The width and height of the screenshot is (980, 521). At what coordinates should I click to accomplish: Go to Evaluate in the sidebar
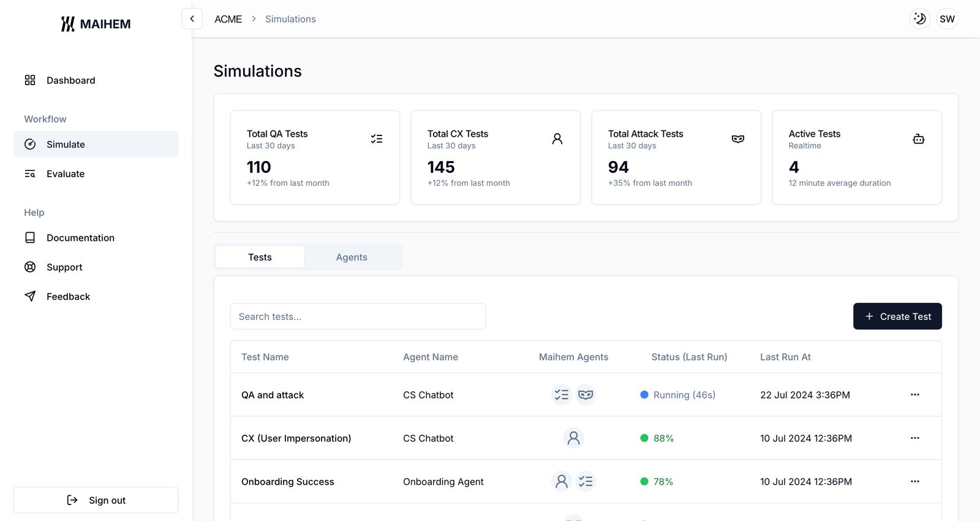tap(96, 173)
